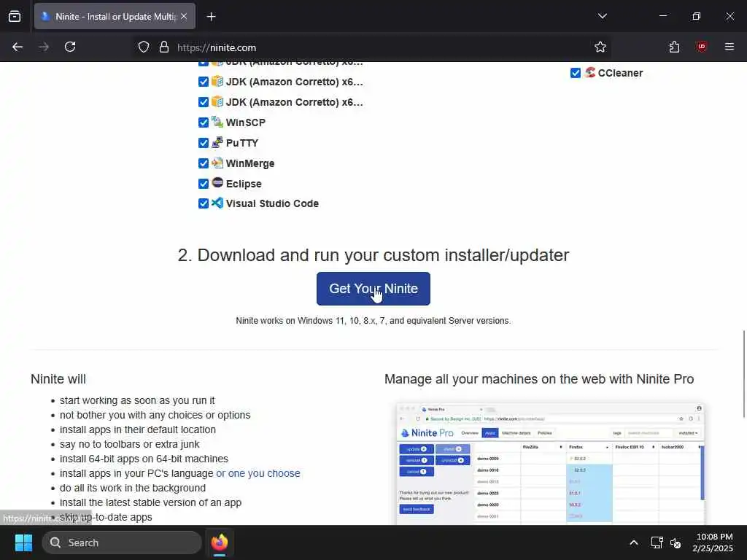
Task: Open tracking protection shield icon
Action: click(144, 47)
